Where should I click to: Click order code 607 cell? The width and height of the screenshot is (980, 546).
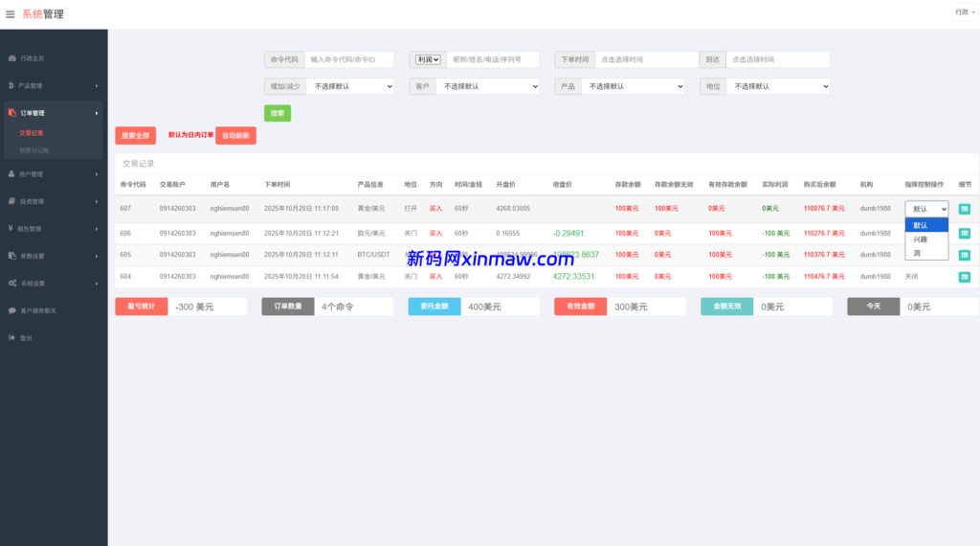(125, 208)
